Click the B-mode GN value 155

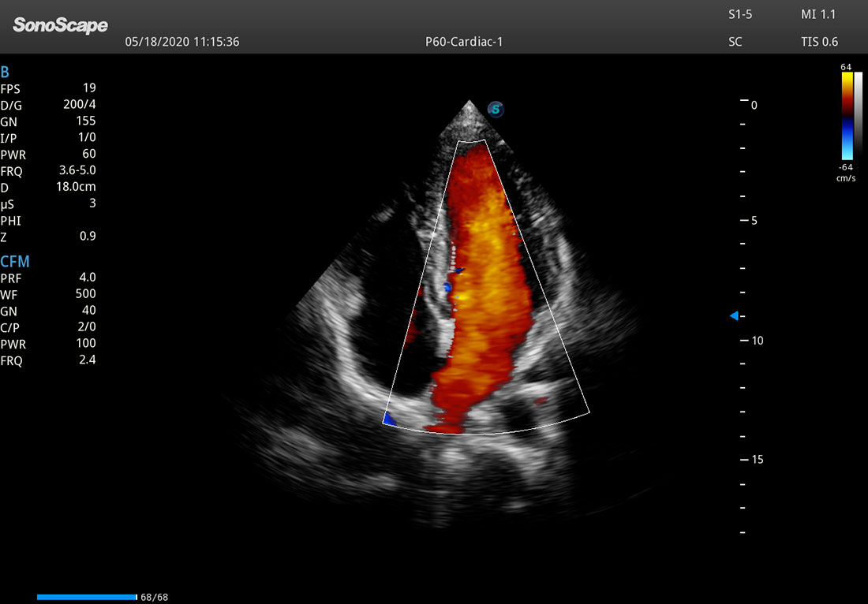click(86, 121)
